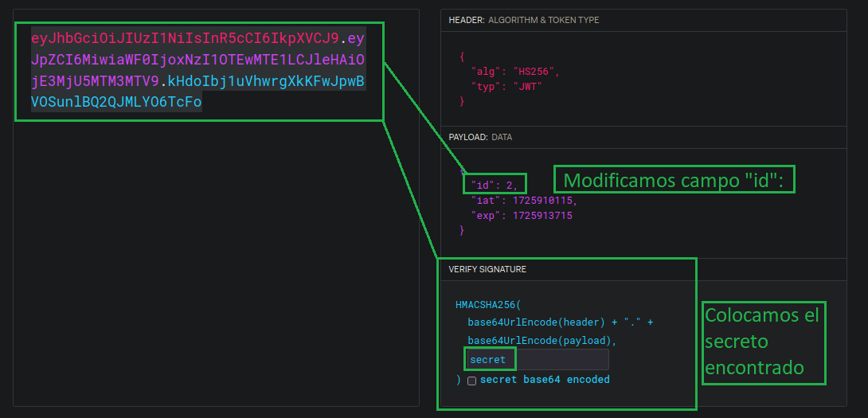This screenshot has height=418, width=868.
Task: Click the base64UrlEncode(payload) line
Action: (x=542, y=340)
